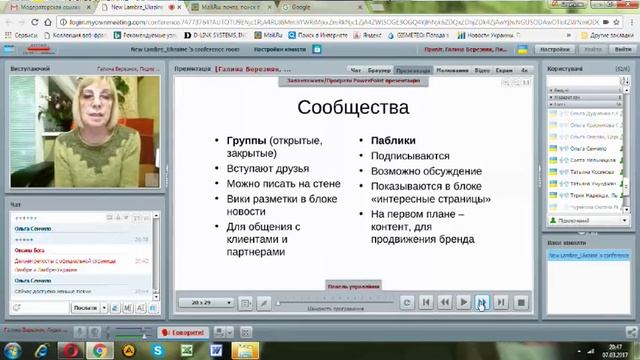Click the user search field in users panel
This screenshot has height=360, width=640.
tap(583, 80)
